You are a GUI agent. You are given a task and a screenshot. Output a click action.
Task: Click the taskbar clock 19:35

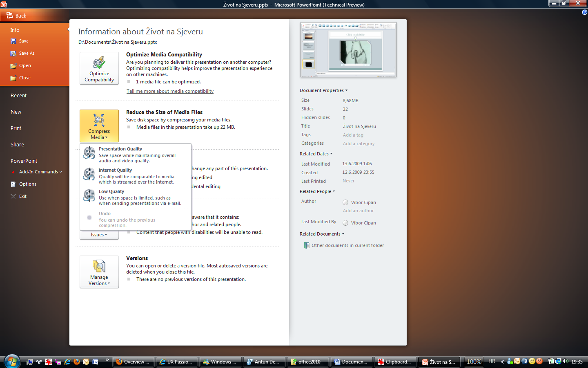click(x=577, y=361)
